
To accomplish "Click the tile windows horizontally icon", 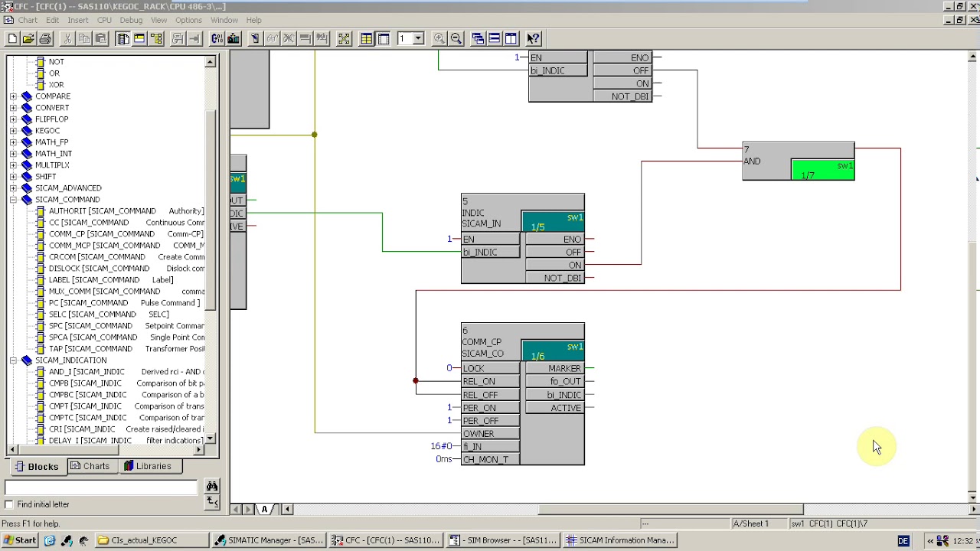I will coord(495,38).
